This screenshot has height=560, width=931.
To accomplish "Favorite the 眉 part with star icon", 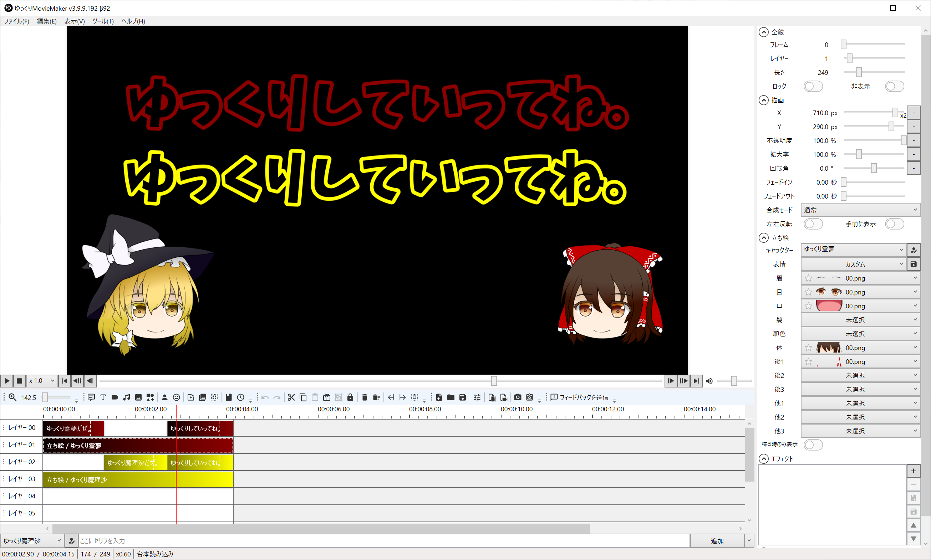I will coord(808,278).
